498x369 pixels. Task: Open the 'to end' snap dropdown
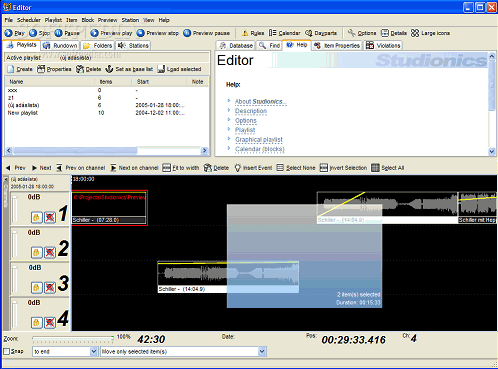point(94,351)
